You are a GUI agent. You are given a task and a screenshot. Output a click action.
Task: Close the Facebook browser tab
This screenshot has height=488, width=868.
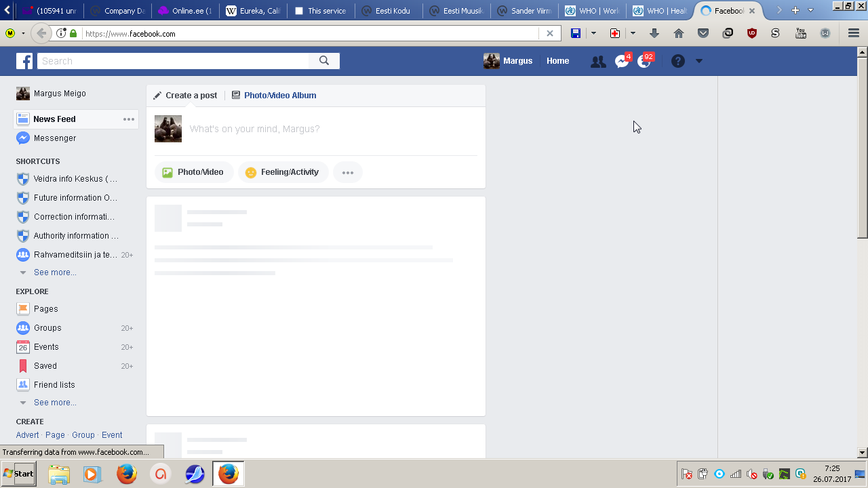point(752,11)
